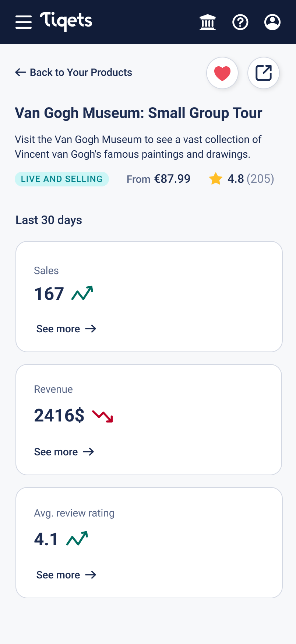Click the Revenue card arrow icon
The height and width of the screenshot is (644, 296).
88,452
